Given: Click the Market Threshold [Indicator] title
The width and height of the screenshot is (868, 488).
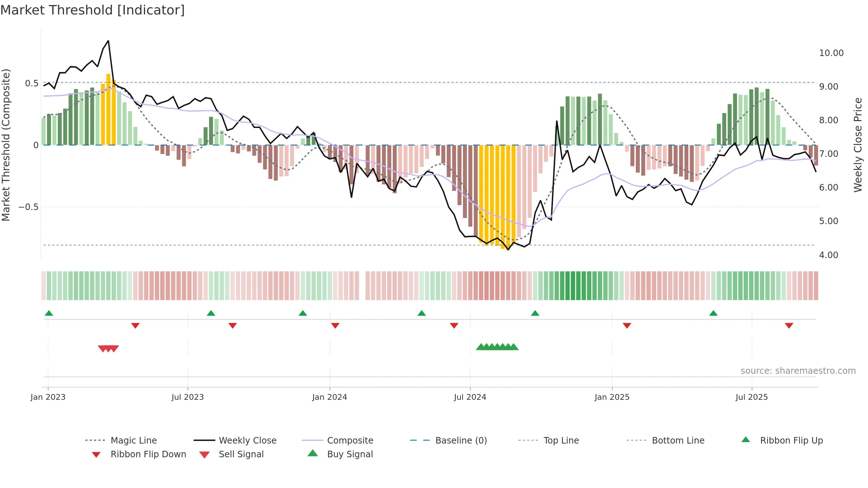Looking at the screenshot, I should (93, 10).
